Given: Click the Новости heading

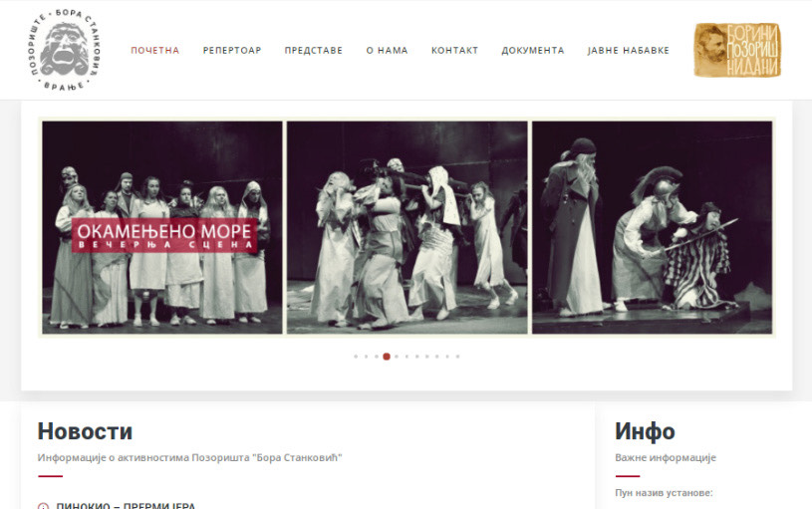Looking at the screenshot, I should tap(85, 431).
